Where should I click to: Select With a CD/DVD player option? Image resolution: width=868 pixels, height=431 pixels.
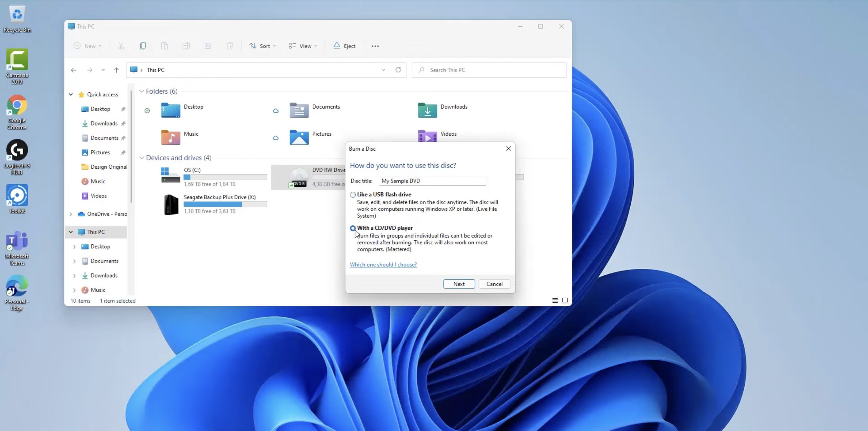353,228
